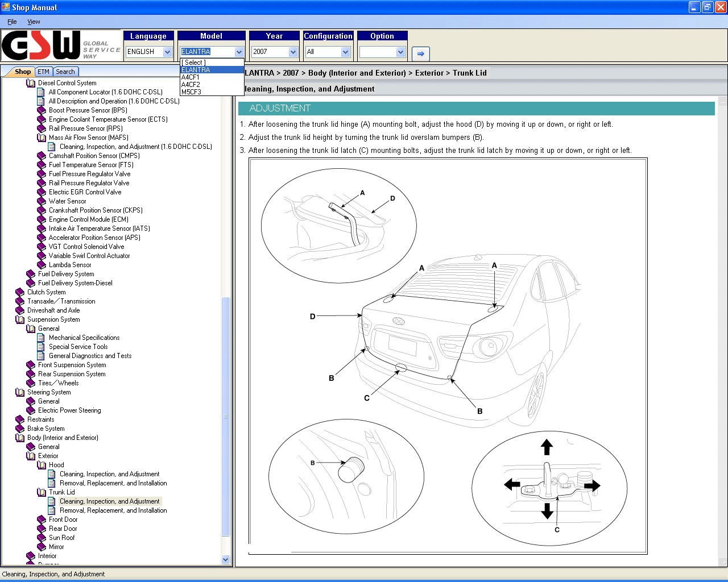728x582 pixels.
Task: Select Crankshaft Position Sensor (CKPS)
Action: [96, 210]
